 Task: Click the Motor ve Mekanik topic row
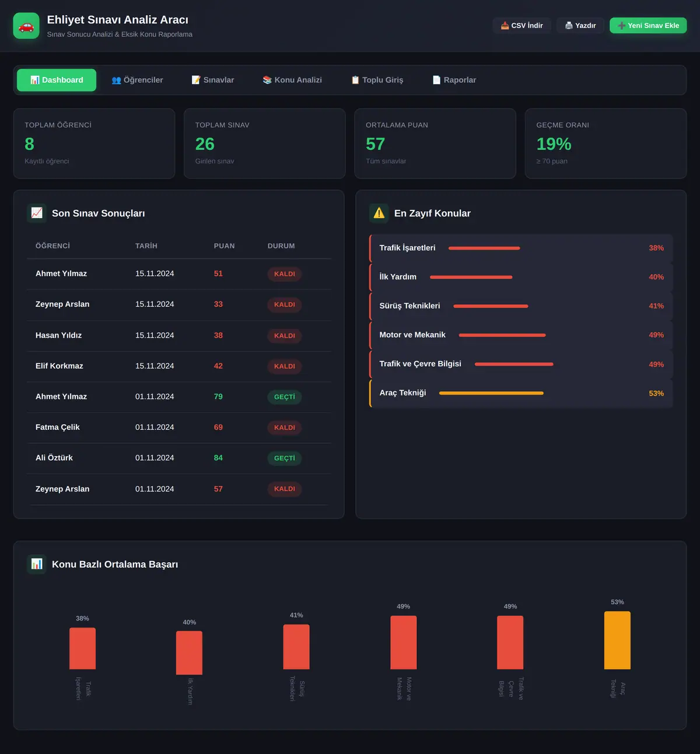521,335
